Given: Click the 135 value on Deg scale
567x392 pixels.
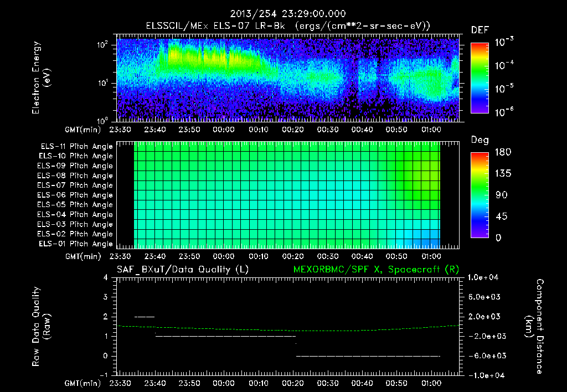Looking at the screenshot, I should (x=503, y=174).
